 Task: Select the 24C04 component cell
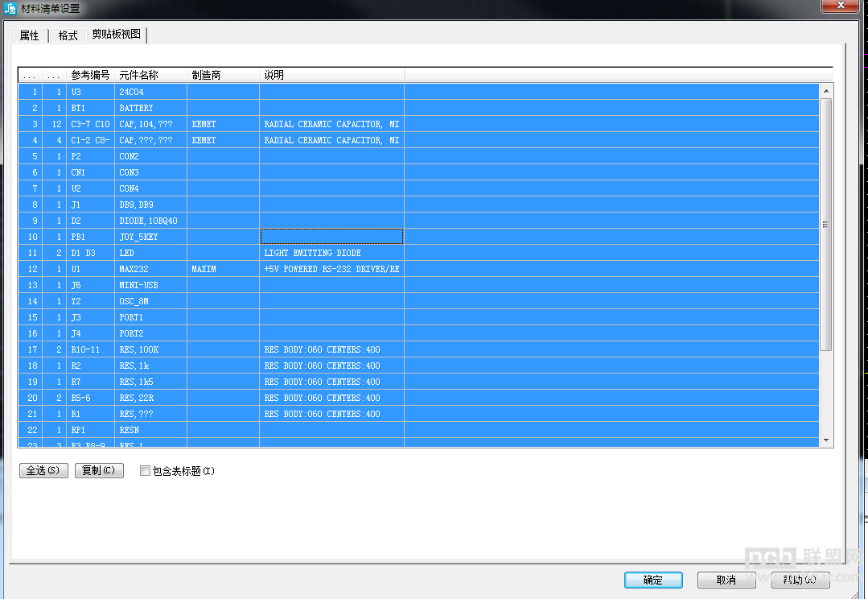click(x=150, y=92)
